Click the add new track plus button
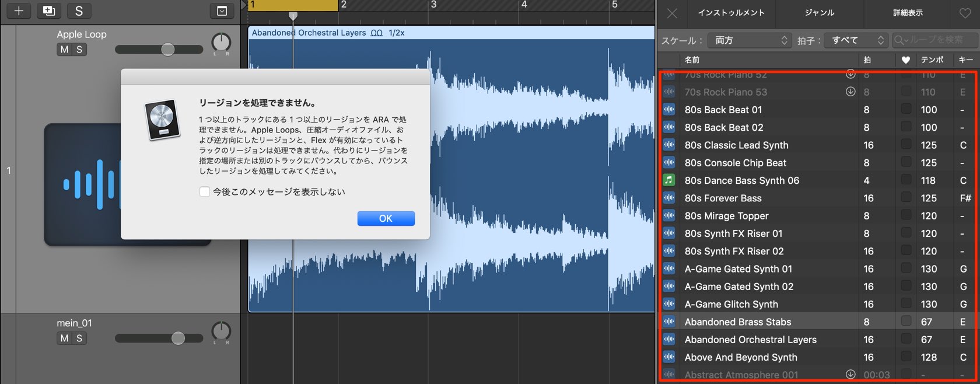This screenshot has height=384, width=980. click(x=19, y=11)
